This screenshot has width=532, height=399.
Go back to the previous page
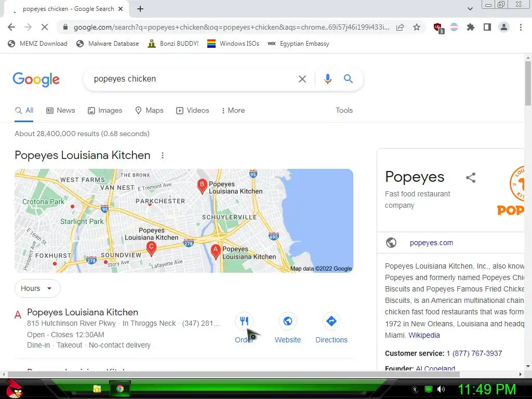(x=11, y=27)
